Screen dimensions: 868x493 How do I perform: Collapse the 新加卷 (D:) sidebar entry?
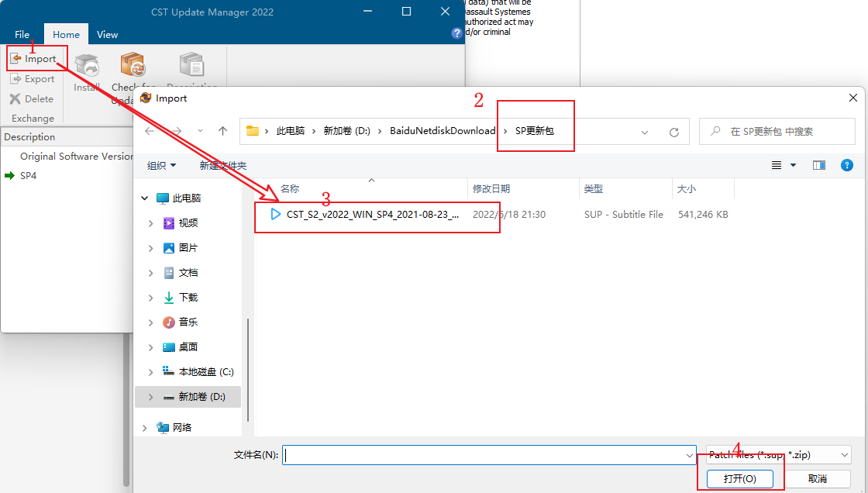pyautogui.click(x=150, y=396)
